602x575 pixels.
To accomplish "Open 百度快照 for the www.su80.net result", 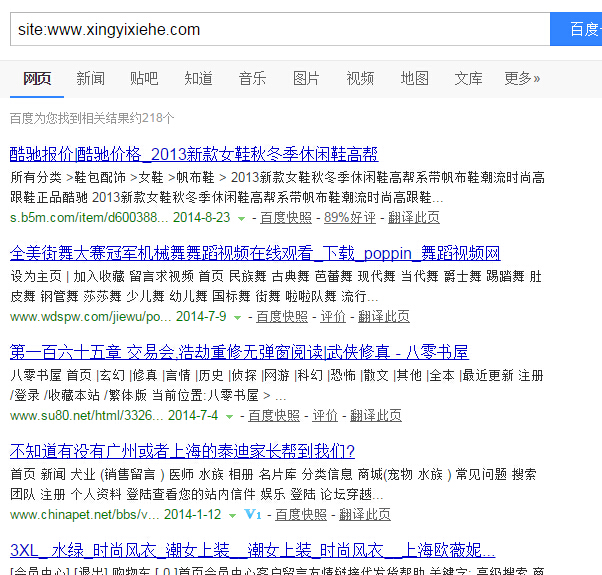I will [x=274, y=416].
